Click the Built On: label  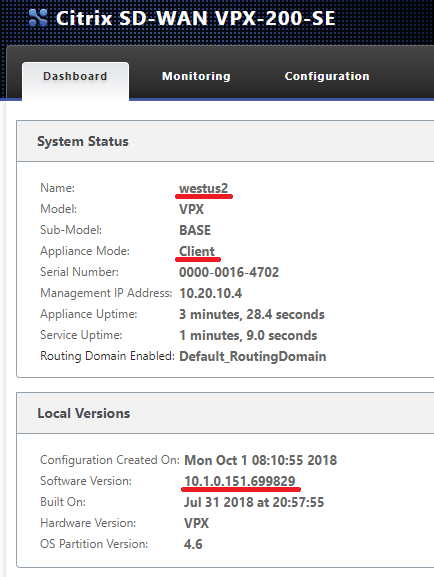(x=63, y=502)
